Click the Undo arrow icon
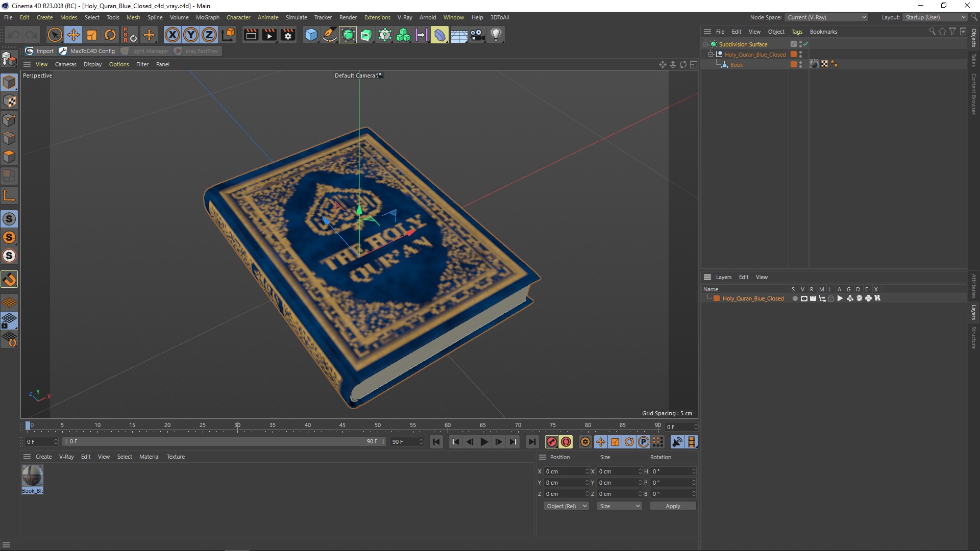Image resolution: width=980 pixels, height=551 pixels. [x=14, y=35]
